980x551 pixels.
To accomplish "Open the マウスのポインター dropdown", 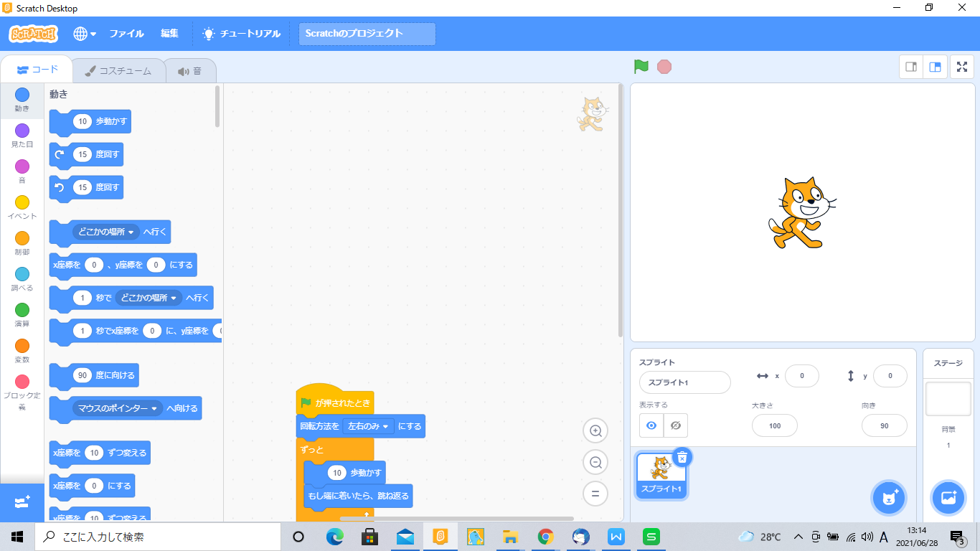I will (x=118, y=408).
